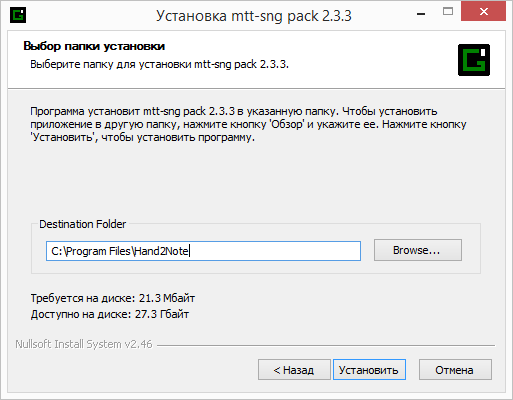Minimize the installer window

pos(421,14)
